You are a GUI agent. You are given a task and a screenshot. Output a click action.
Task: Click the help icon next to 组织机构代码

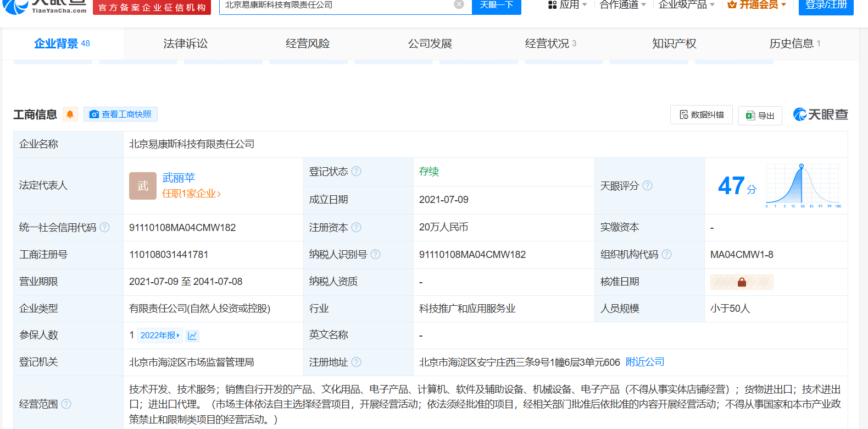[x=667, y=254]
